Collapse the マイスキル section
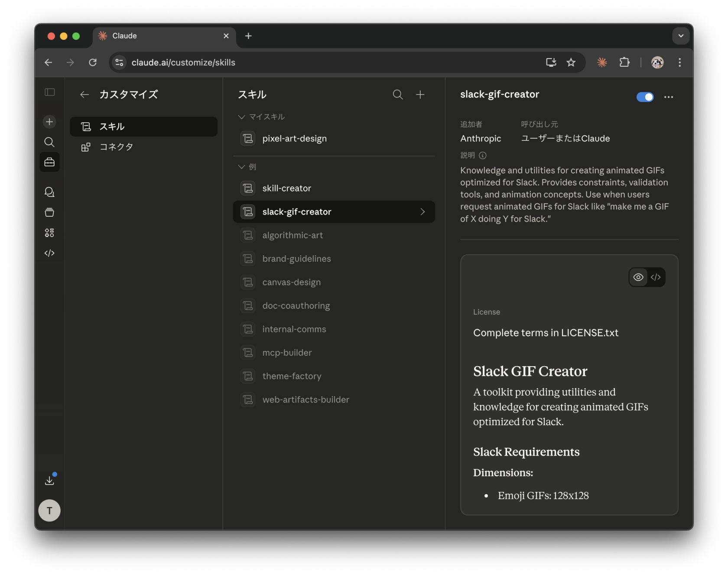 tap(242, 117)
